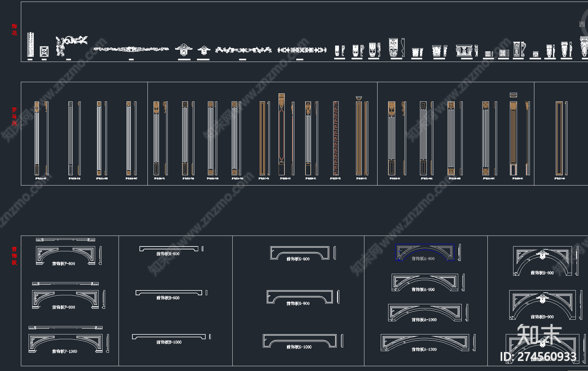Select the arched panel drawing above F-800
The width and height of the screenshot is (588, 371).
(x=66, y=256)
